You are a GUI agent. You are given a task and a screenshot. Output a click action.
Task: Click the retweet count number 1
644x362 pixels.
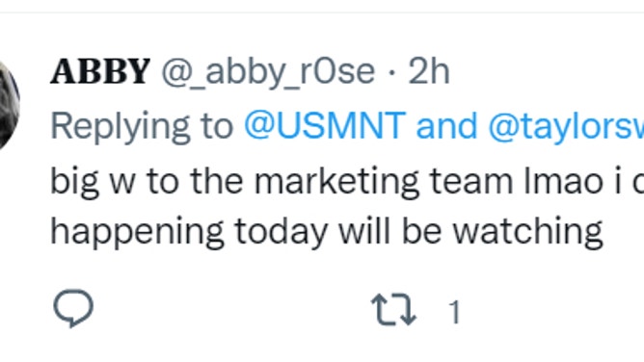tap(454, 312)
